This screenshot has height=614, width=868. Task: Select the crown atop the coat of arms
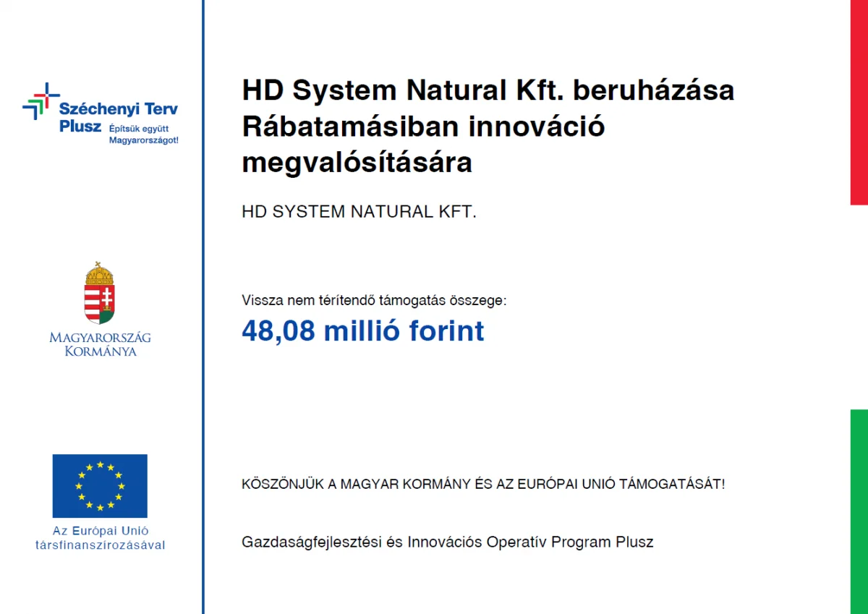click(x=100, y=274)
